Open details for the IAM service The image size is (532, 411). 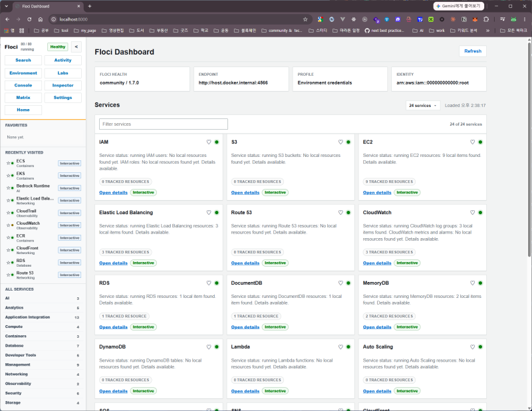(113, 193)
